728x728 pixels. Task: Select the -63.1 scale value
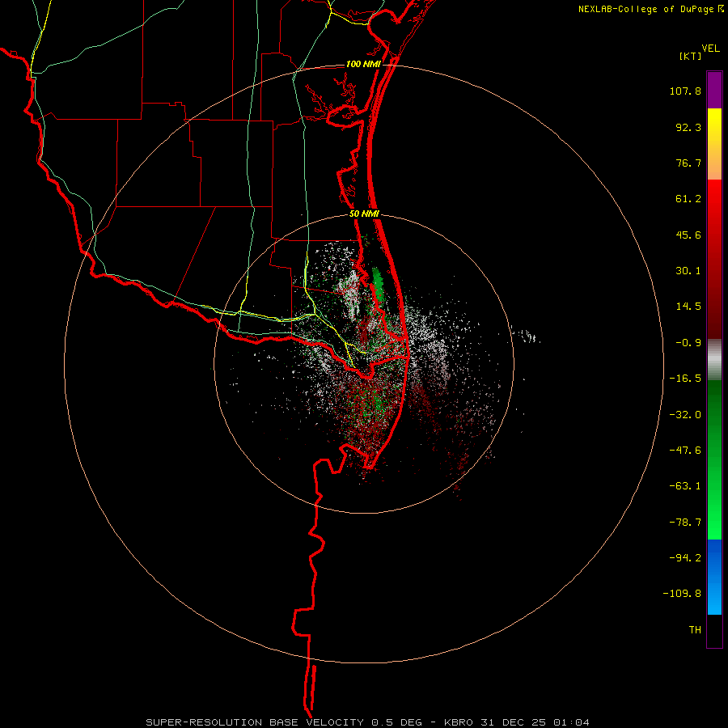(x=685, y=486)
